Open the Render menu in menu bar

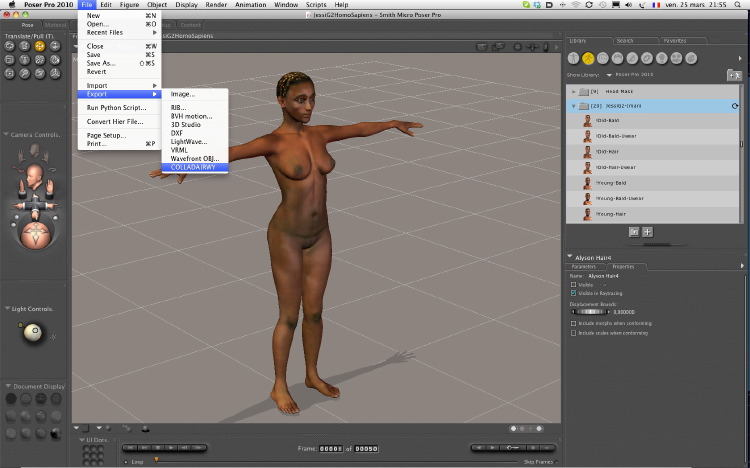216,5
